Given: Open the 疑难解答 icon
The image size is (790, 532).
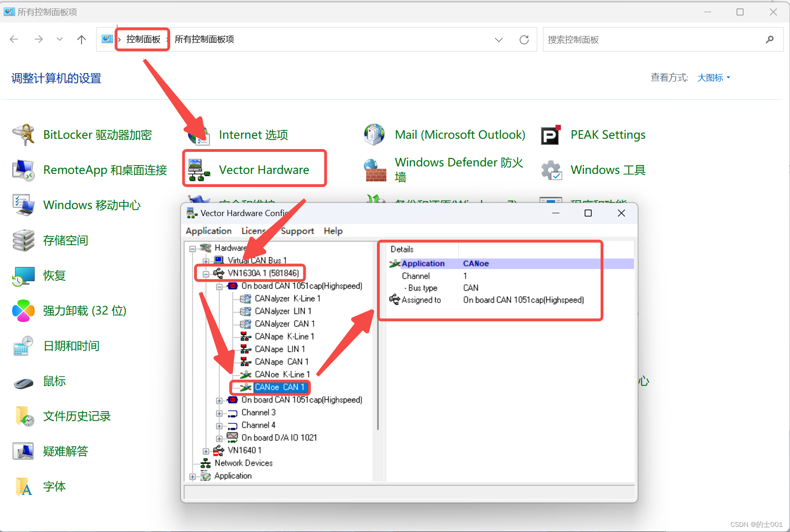Looking at the screenshot, I should 23,451.
